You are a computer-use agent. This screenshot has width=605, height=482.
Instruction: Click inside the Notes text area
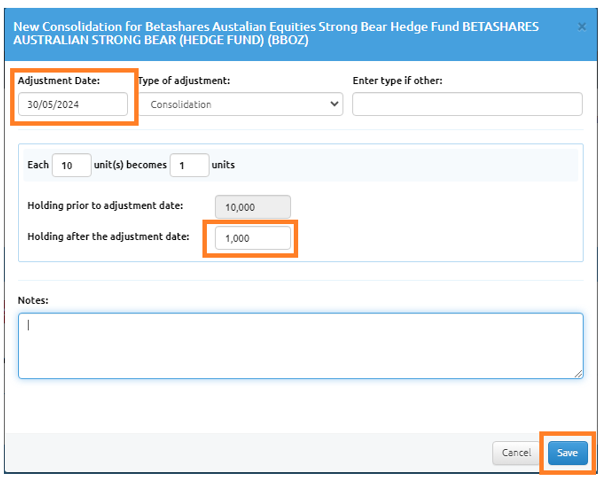click(301, 346)
